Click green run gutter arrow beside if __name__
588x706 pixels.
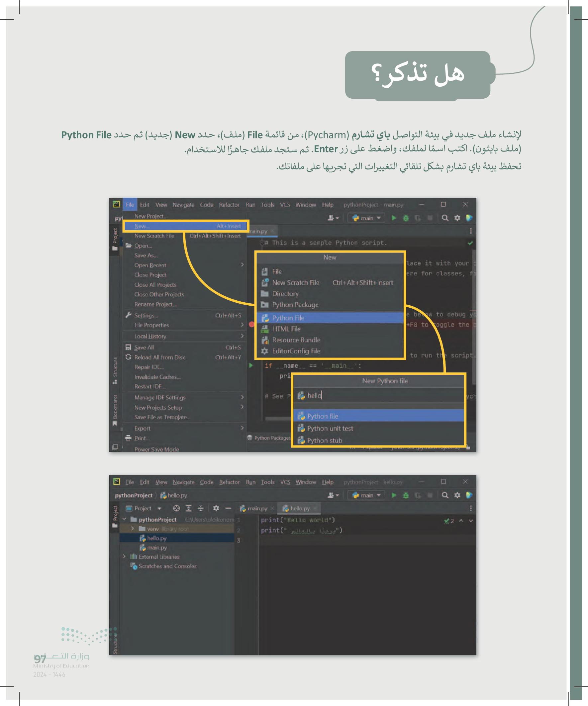click(251, 365)
